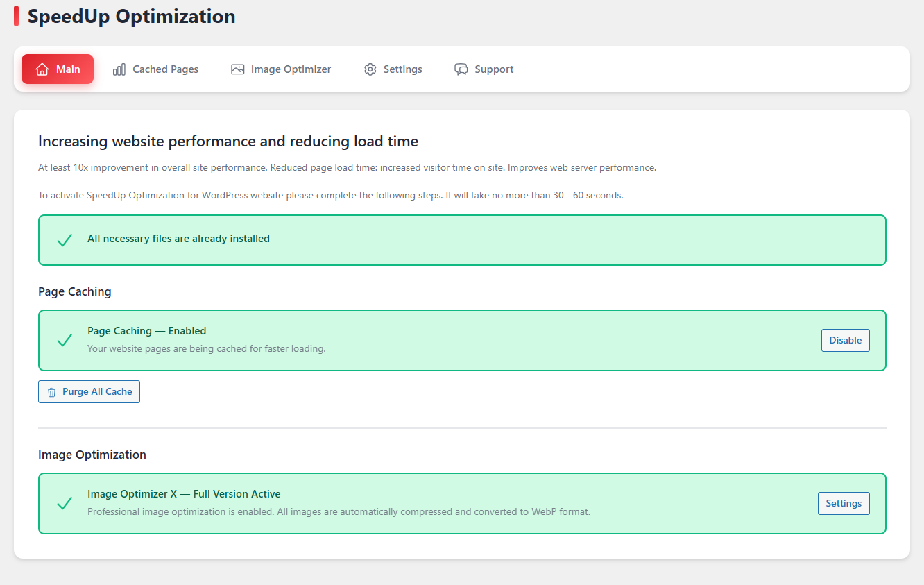The width and height of the screenshot is (924, 585).
Task: Click 'At least 10x improvement' description line
Action: [x=347, y=167]
